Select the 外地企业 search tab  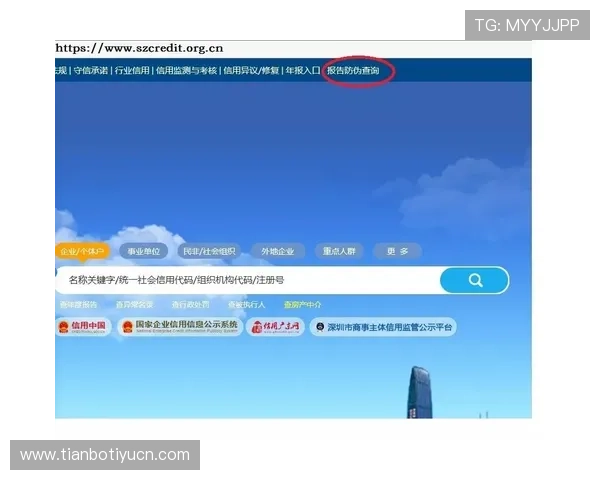pos(278,251)
